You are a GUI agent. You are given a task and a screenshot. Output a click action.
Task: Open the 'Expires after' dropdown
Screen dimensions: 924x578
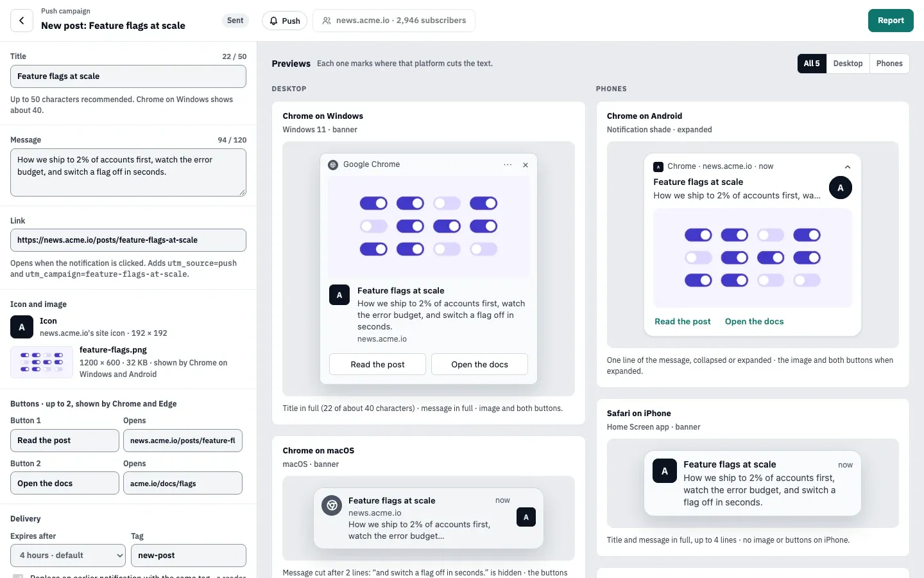pyautogui.click(x=68, y=556)
